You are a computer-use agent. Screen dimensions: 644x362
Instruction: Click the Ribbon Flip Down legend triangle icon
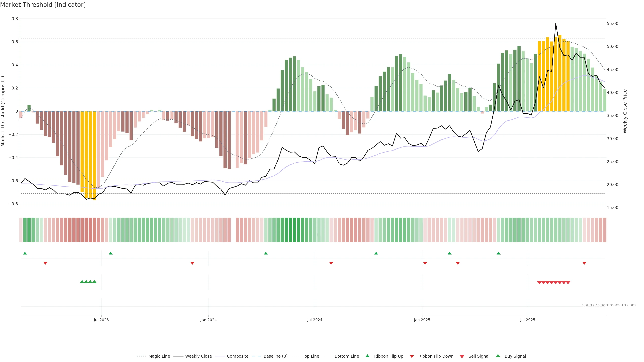coord(412,356)
